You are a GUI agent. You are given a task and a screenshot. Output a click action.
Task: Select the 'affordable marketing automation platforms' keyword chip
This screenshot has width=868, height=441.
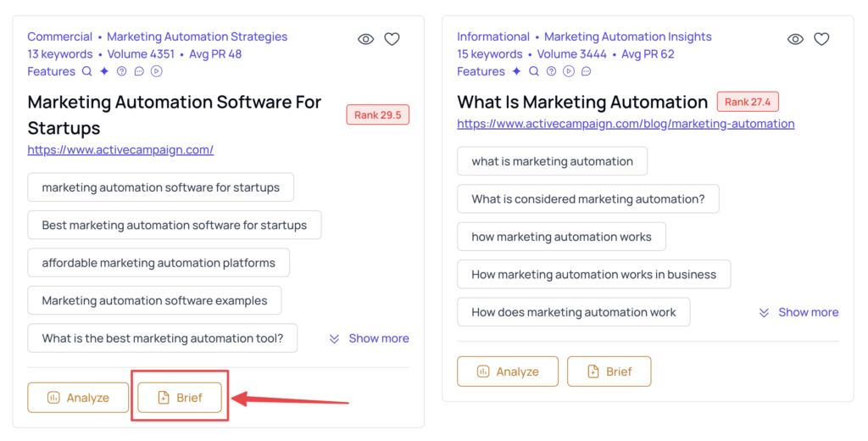(159, 263)
